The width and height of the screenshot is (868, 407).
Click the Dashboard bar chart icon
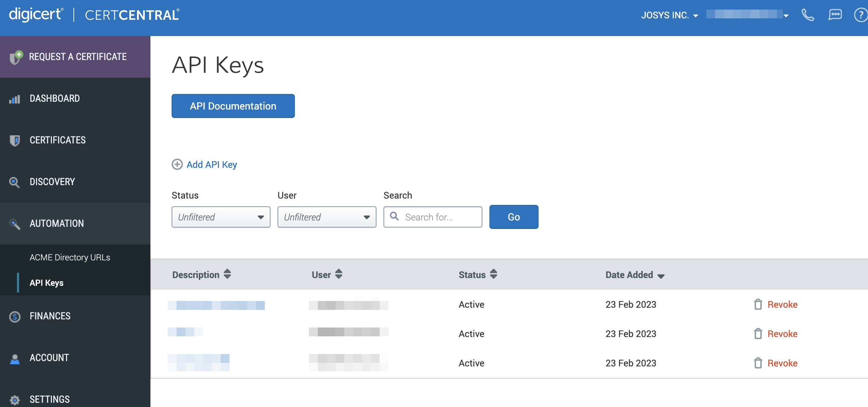(14, 99)
